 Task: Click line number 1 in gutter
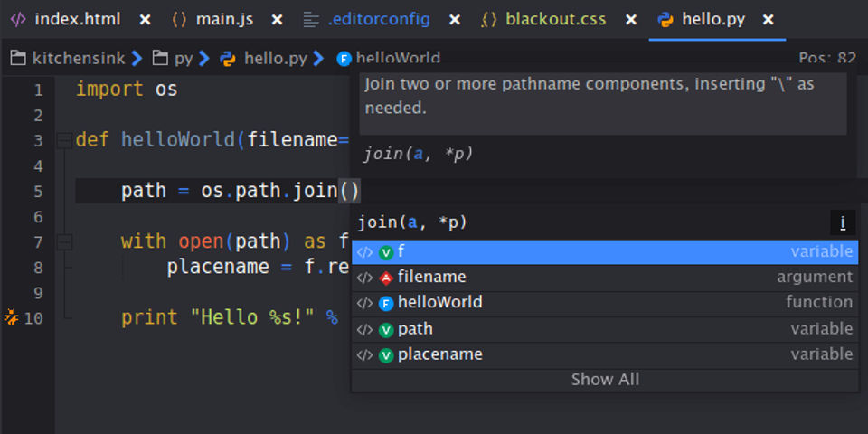pyautogui.click(x=38, y=90)
